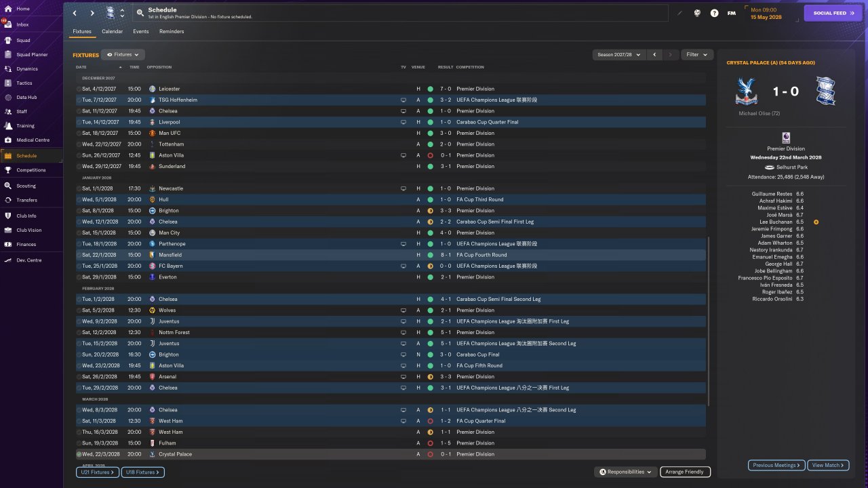Viewport: 868px width, 488px height.
Task: Tick the selection circle on Arsenal 26/2/2028 row
Action: coord(79,377)
